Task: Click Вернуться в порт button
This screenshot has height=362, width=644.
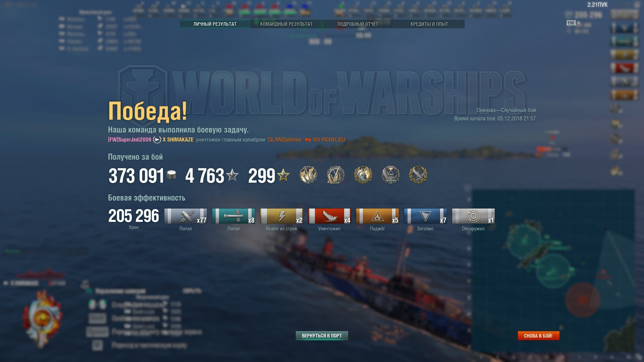Action: coord(322,336)
